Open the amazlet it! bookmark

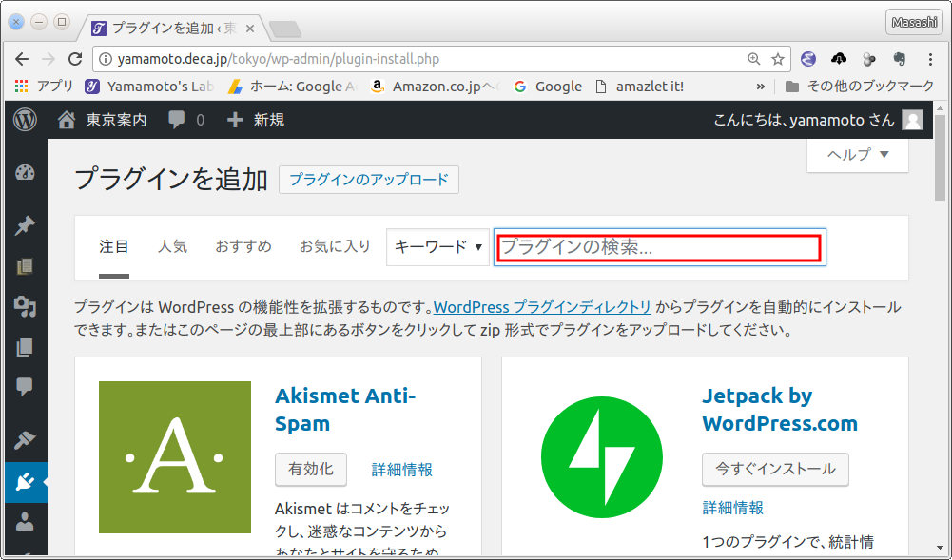coord(641,87)
